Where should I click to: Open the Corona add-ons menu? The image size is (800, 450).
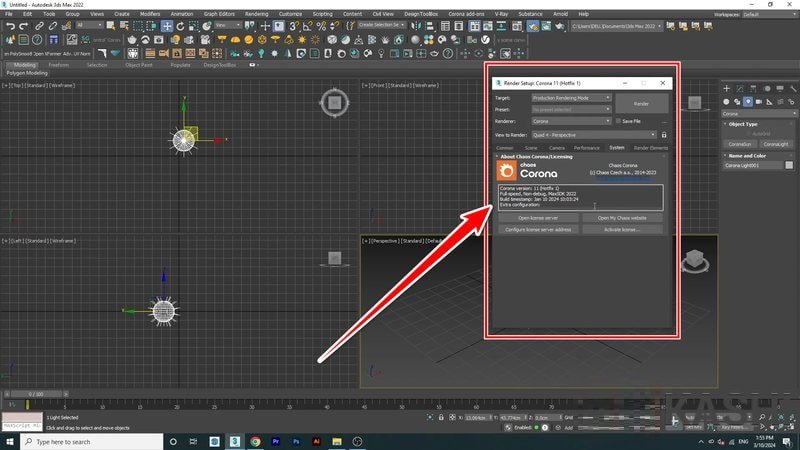pos(466,14)
